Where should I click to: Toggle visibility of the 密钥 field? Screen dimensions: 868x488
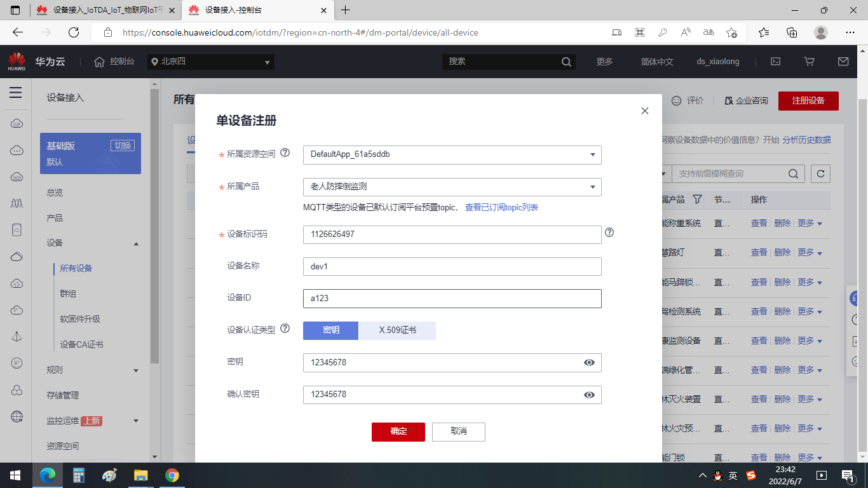589,363
